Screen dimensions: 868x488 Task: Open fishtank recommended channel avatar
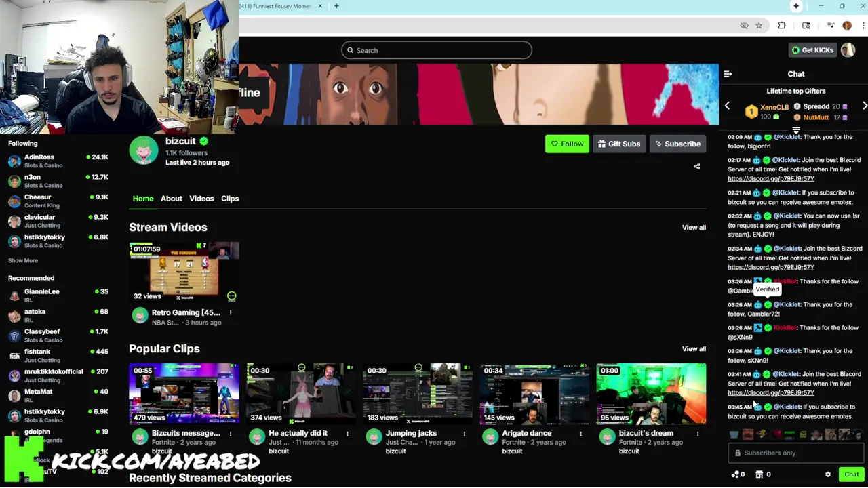coord(14,356)
